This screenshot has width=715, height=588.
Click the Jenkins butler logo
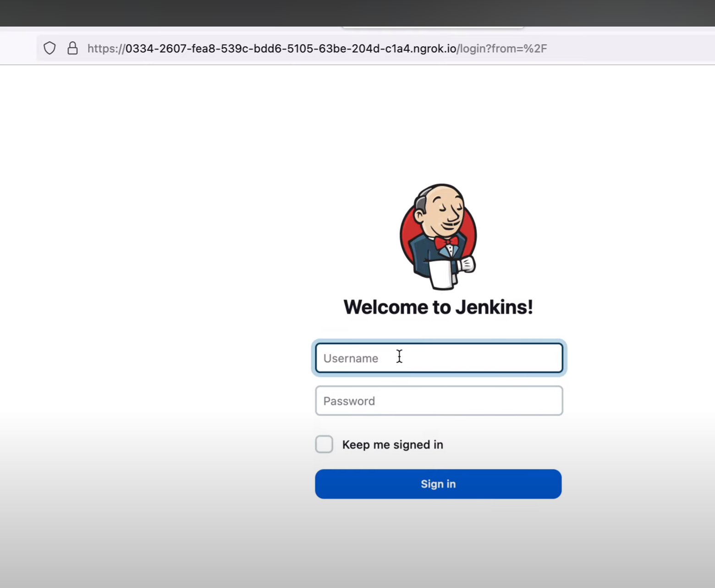click(x=438, y=237)
